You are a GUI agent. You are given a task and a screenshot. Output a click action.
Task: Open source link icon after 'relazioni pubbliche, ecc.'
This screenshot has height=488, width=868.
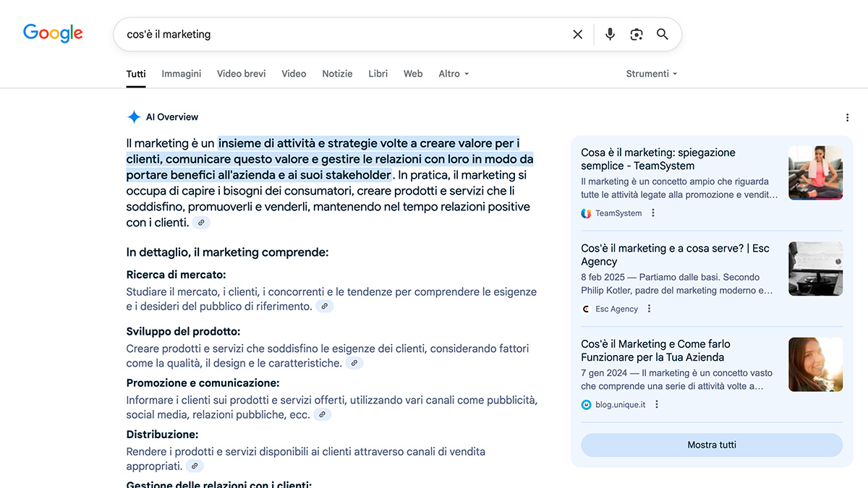tap(323, 414)
